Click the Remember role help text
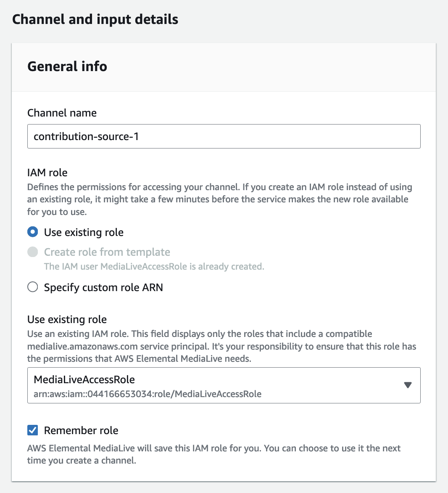This screenshot has height=493, width=448. coord(213,454)
